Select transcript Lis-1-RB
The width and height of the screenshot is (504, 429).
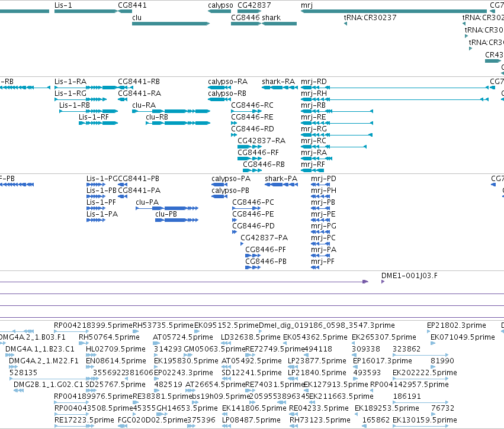(x=75, y=105)
